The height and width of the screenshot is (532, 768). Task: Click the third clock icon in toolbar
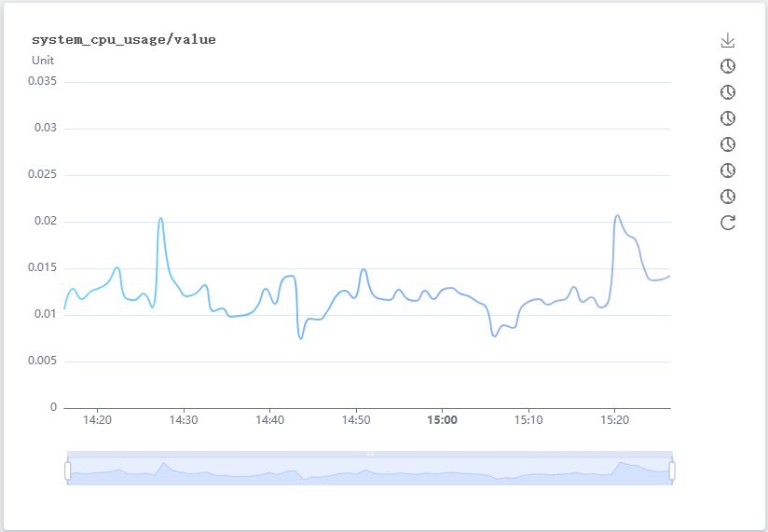(x=729, y=118)
